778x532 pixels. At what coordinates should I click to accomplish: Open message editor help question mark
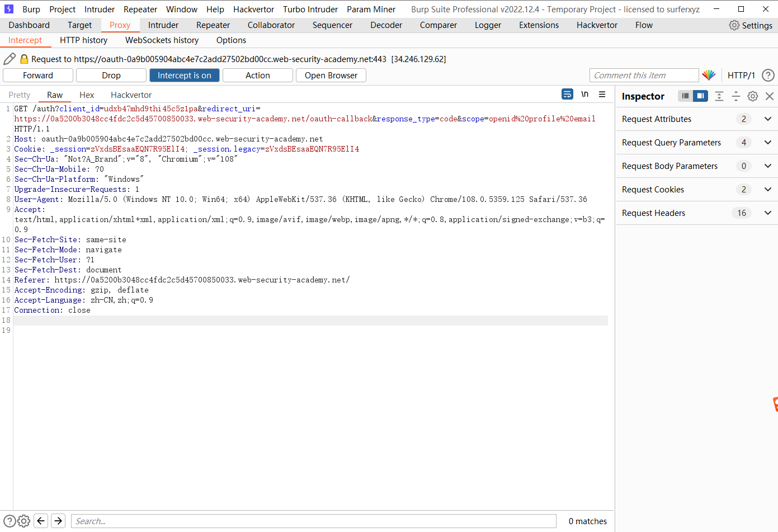(x=768, y=75)
